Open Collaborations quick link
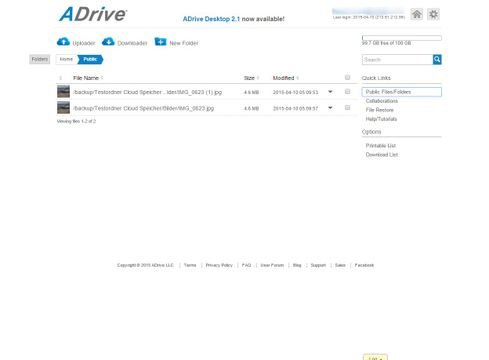489x360 pixels. (x=382, y=101)
